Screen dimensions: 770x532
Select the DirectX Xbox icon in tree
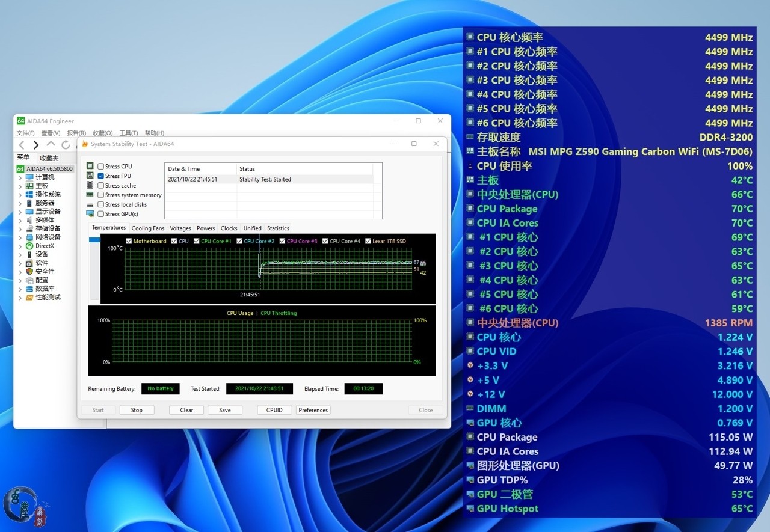[x=29, y=246]
